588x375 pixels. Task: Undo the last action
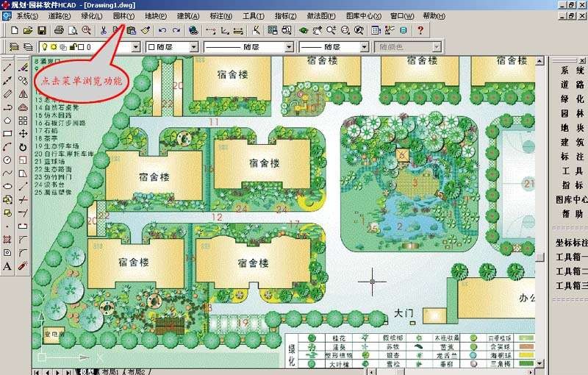(x=162, y=30)
